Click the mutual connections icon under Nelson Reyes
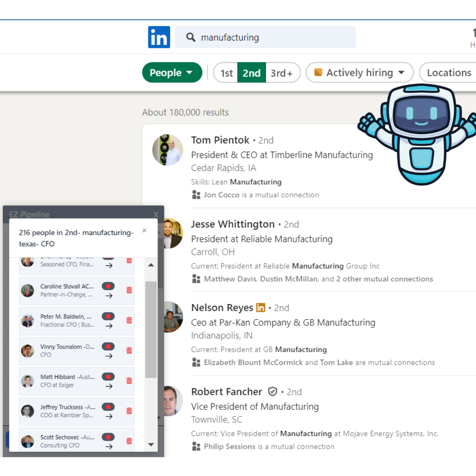The width and height of the screenshot is (476, 476). point(196,362)
